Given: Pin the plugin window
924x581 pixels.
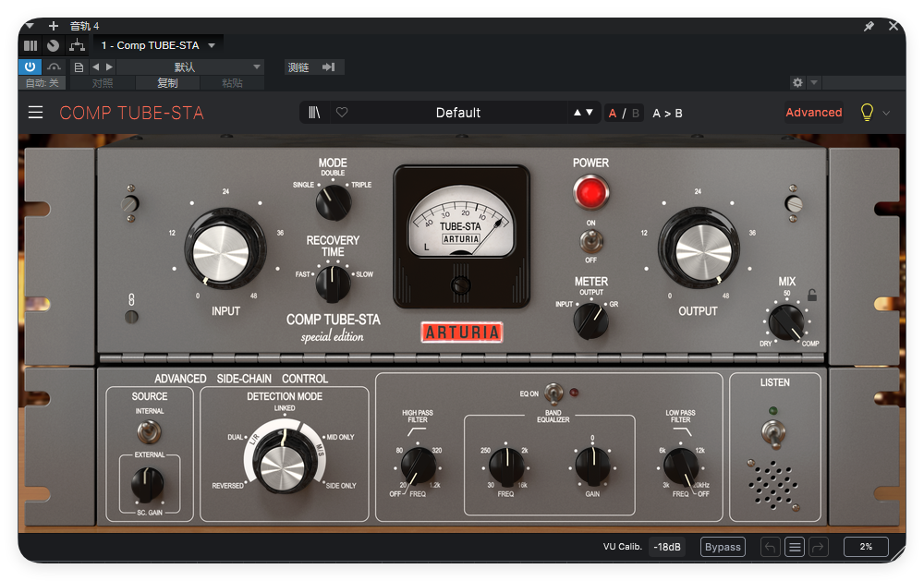Looking at the screenshot, I should click(x=869, y=26).
